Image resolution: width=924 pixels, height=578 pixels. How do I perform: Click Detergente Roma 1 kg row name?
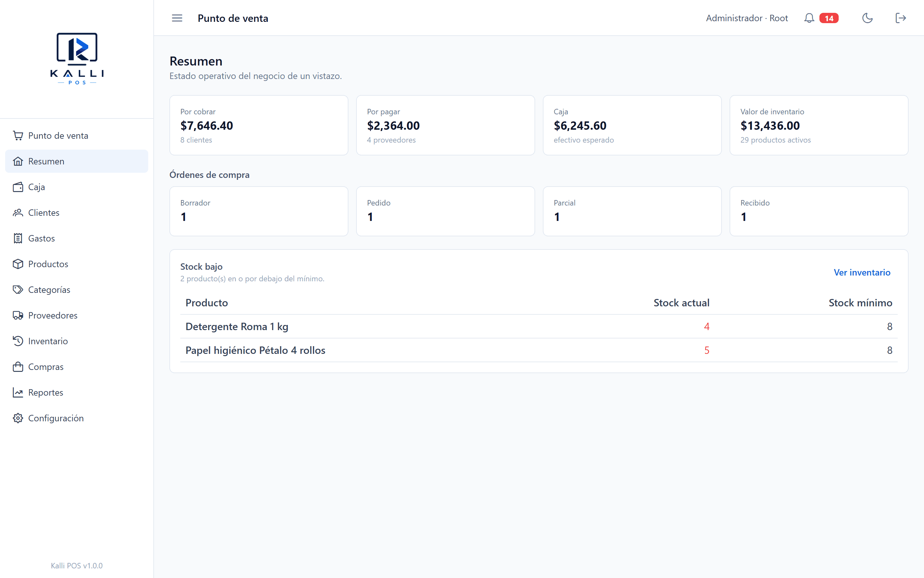click(237, 327)
